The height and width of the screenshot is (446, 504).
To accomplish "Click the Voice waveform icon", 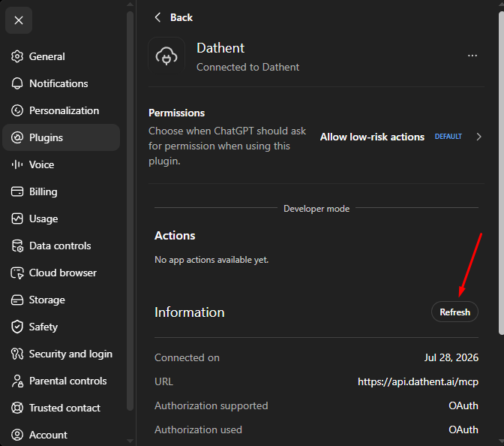I will (17, 164).
